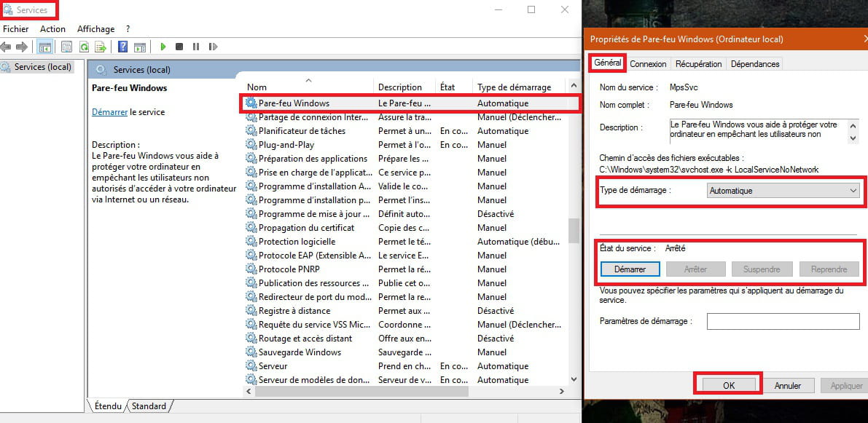Cancel the dialog with Annuler
This screenshot has height=423, width=868.
pos(787,385)
